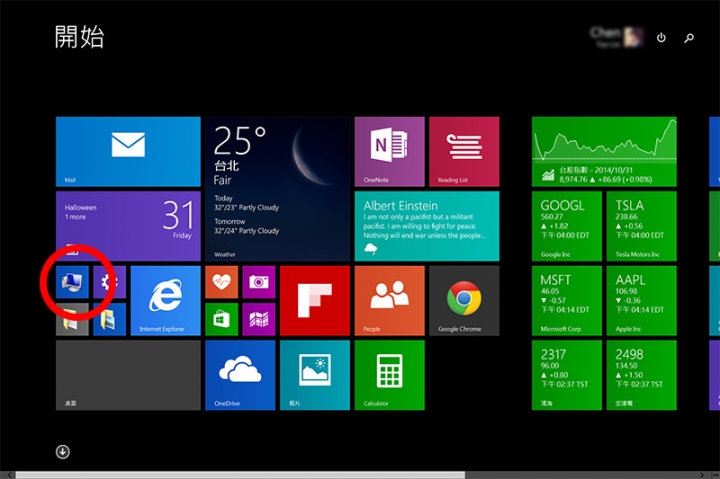The height and width of the screenshot is (479, 720).
Task: Open the Camera tile
Action: coord(259,282)
